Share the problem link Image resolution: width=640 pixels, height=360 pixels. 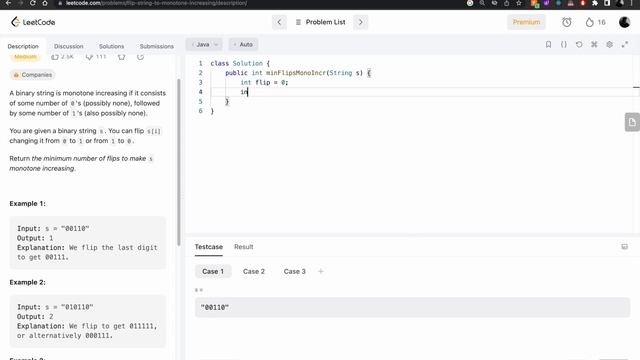(140, 57)
